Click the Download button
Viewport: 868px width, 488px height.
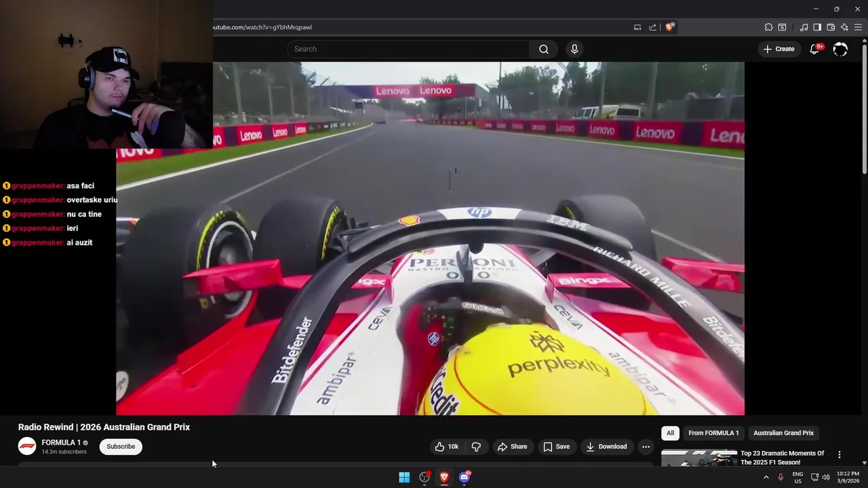(606, 447)
